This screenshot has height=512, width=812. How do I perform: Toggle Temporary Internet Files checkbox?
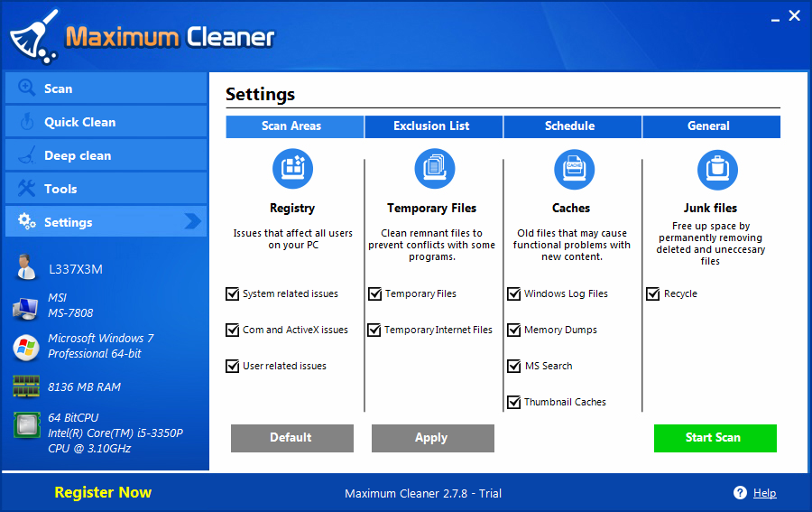tap(374, 330)
